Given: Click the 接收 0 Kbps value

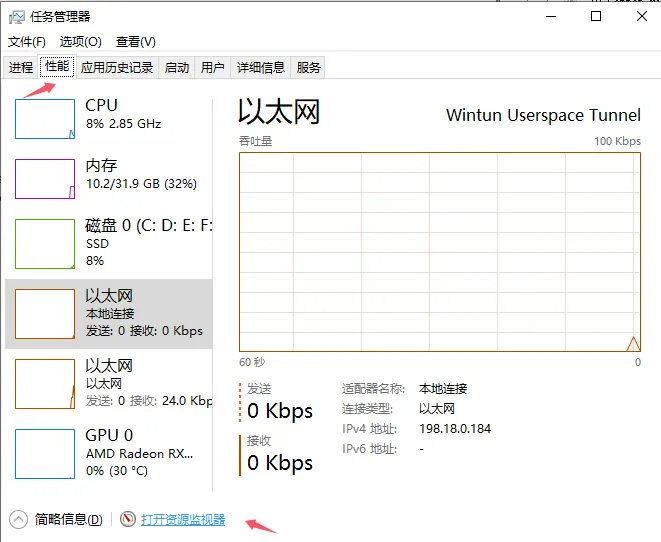Looking at the screenshot, I should coord(280,463).
